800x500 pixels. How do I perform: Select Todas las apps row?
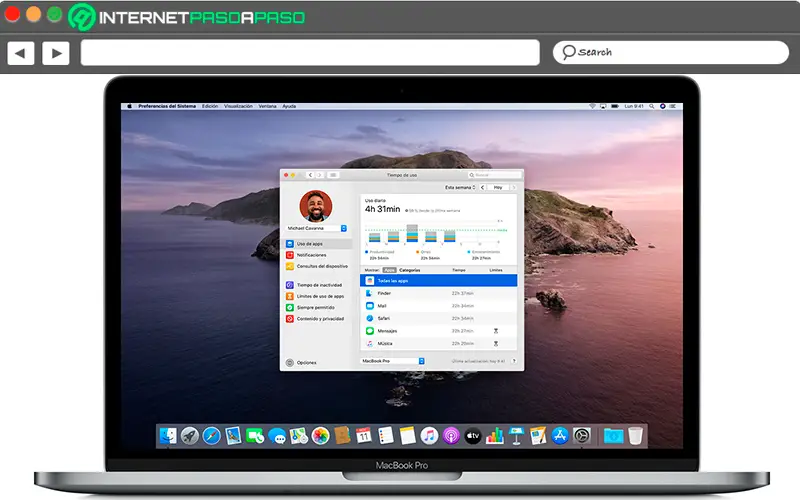[438, 281]
